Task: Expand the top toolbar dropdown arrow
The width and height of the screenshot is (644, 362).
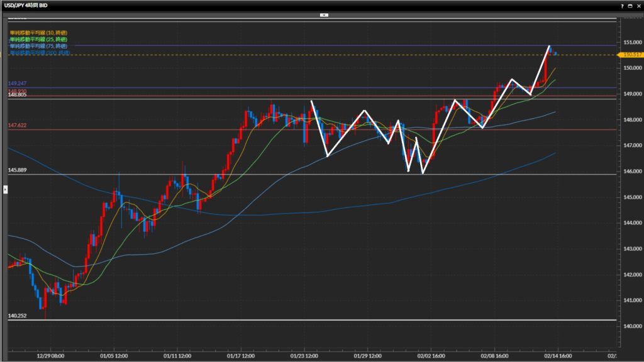Action: (x=324, y=14)
